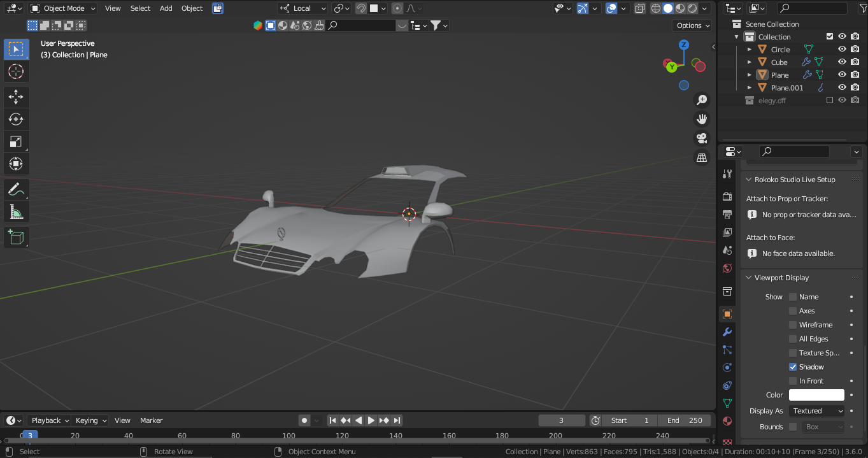
Task: Open the Object Data properties tab
Action: (727, 403)
